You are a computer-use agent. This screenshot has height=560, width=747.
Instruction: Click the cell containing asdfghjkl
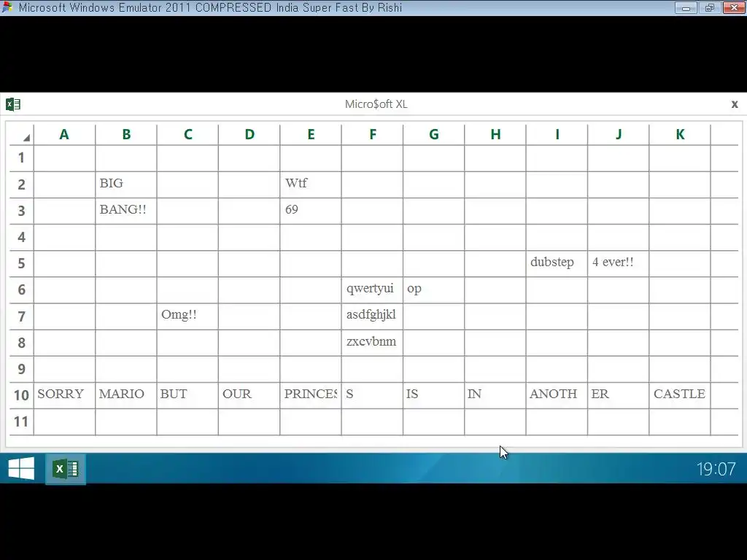click(x=373, y=316)
